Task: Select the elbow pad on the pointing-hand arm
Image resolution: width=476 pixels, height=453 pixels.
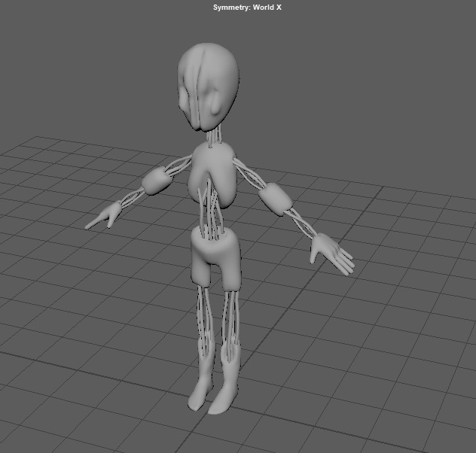Action: click(157, 181)
